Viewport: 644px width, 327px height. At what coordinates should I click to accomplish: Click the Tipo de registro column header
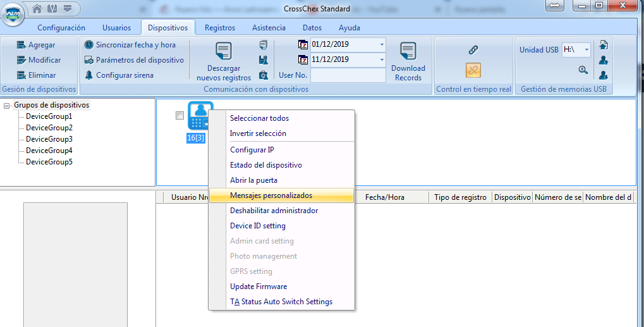(460, 197)
